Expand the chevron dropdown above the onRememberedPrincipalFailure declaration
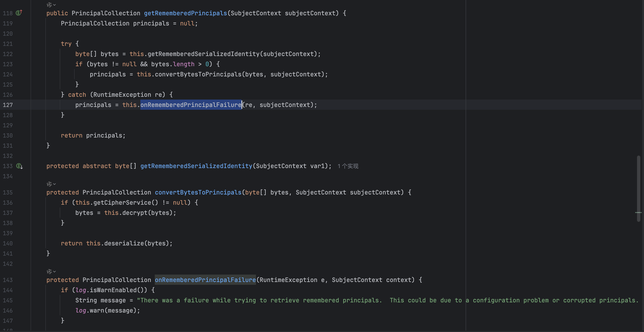Image resolution: width=644 pixels, height=332 pixels. click(54, 272)
